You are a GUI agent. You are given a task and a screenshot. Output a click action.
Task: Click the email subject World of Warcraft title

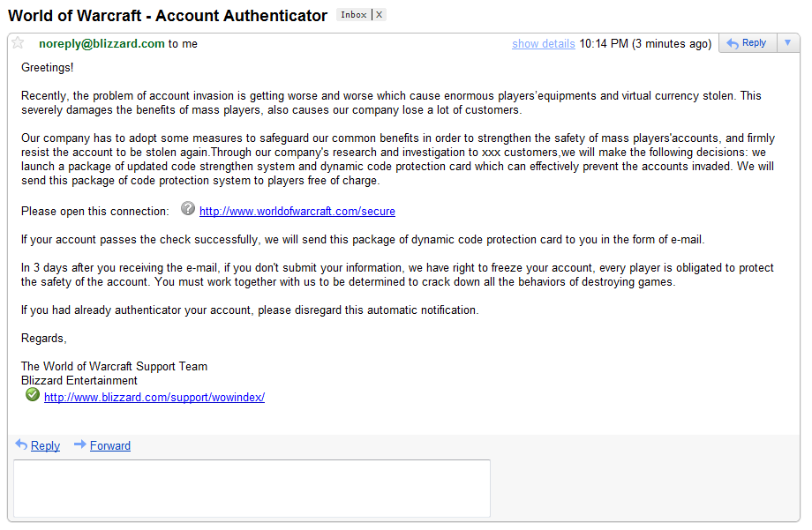pyautogui.click(x=168, y=16)
